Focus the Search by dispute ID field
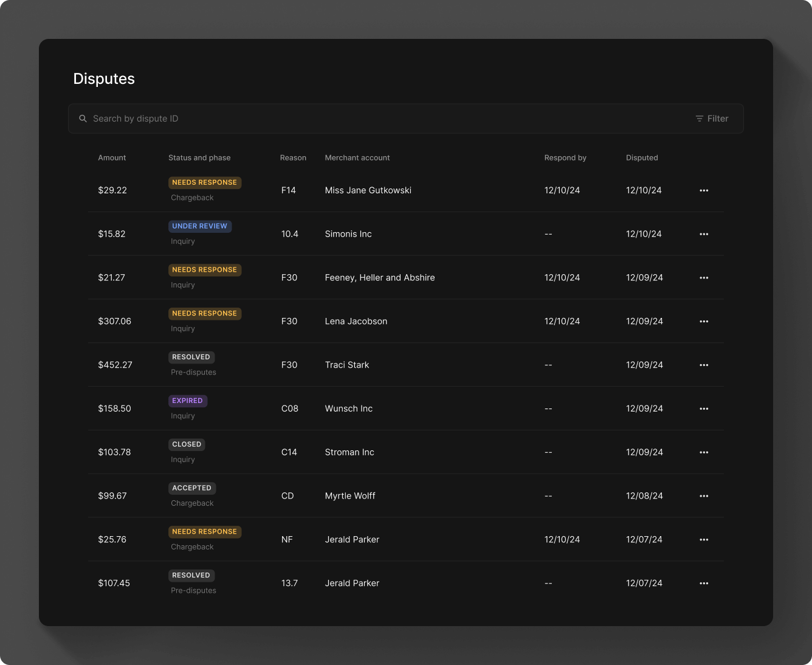 [405, 119]
